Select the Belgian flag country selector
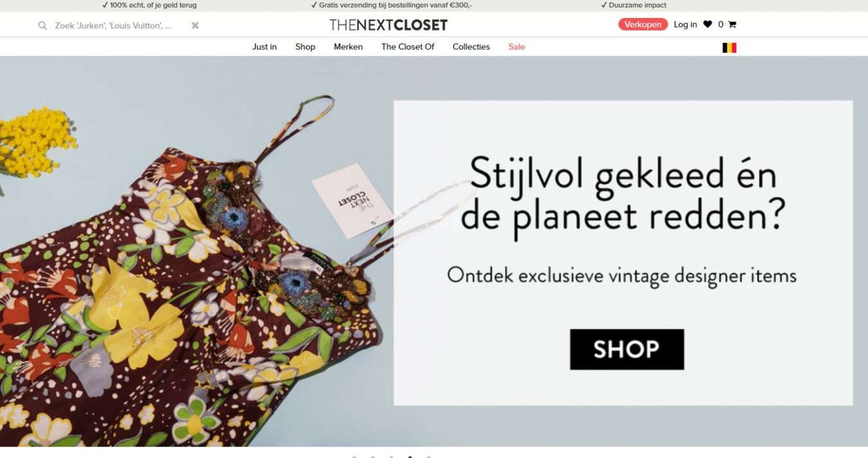The width and height of the screenshot is (868, 458). (729, 48)
